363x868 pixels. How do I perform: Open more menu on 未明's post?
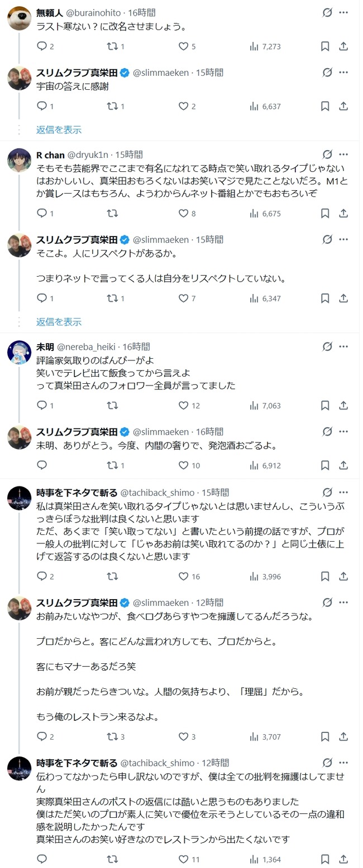(x=344, y=347)
